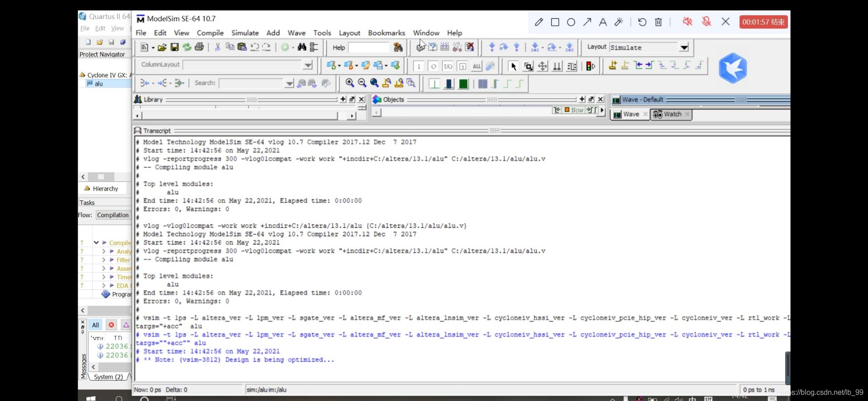Select the Hierarchy tab in Quartus
Screen dimensions: 868x401
[x=101, y=188]
